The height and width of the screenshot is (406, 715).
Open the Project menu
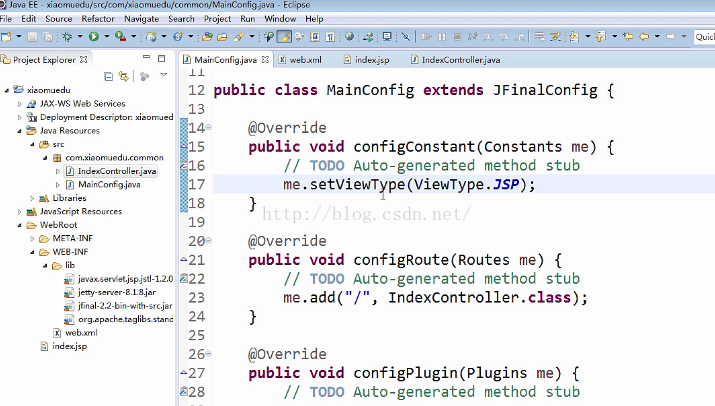tap(217, 19)
